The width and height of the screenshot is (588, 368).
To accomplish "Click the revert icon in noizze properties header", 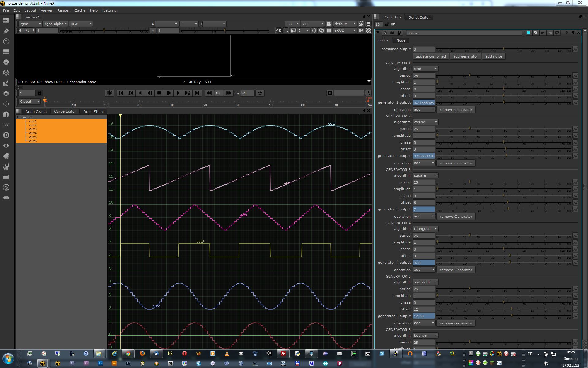I will (x=557, y=33).
